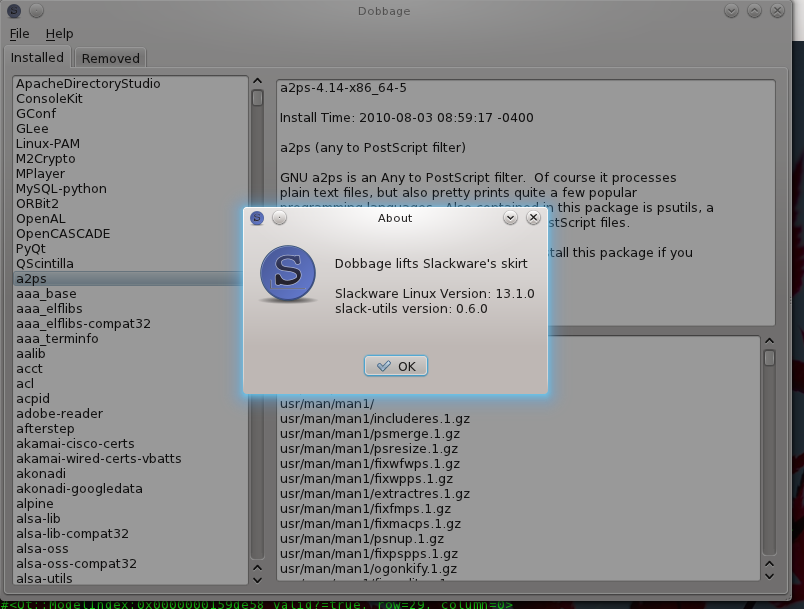Select the OpenCASCADE package
This screenshot has width=804, height=609.
pyautogui.click(x=130, y=233)
